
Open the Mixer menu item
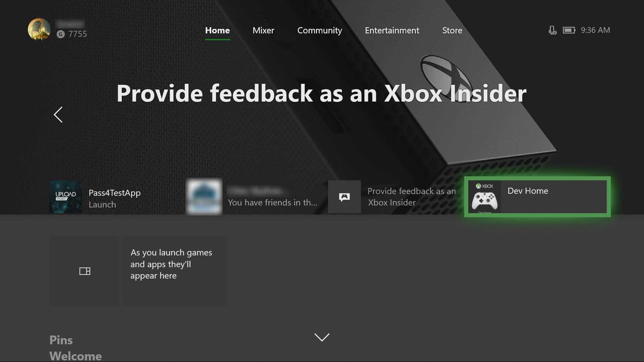coord(263,29)
